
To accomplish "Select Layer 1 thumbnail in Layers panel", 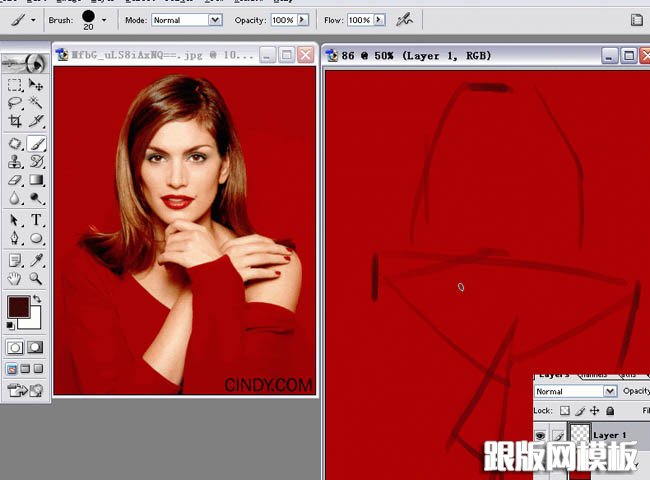I will click(580, 435).
